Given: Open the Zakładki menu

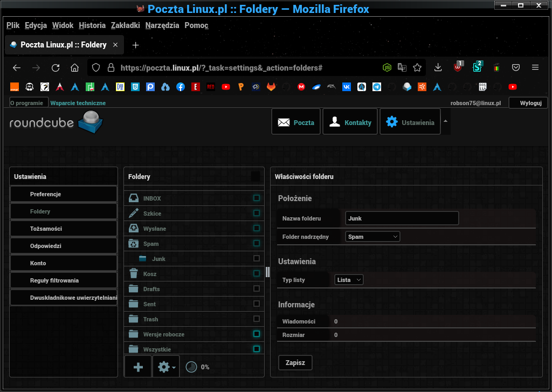Looking at the screenshot, I should pos(125,25).
